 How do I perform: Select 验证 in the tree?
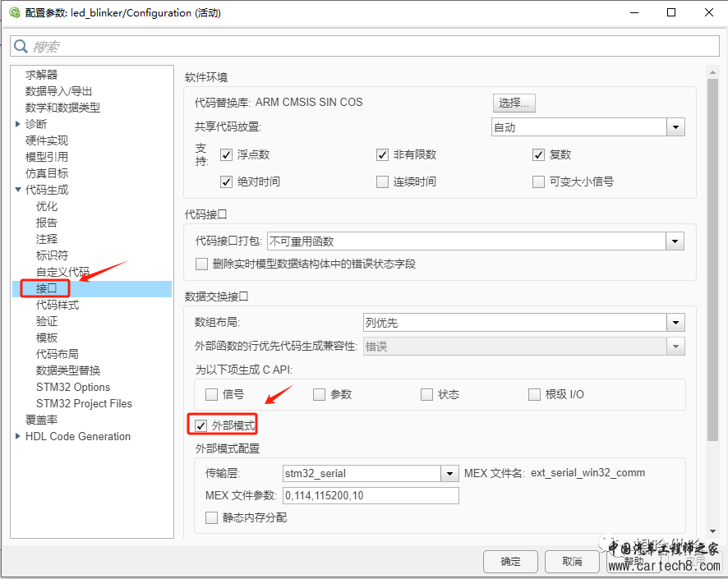point(47,321)
